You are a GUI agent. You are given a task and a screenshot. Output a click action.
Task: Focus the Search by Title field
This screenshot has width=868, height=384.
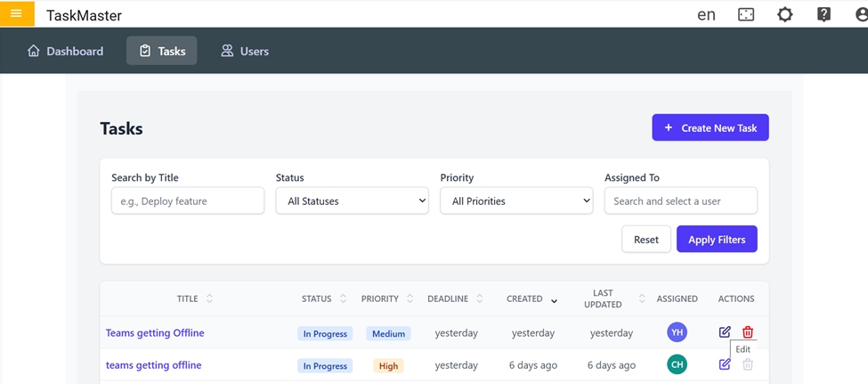coord(187,201)
